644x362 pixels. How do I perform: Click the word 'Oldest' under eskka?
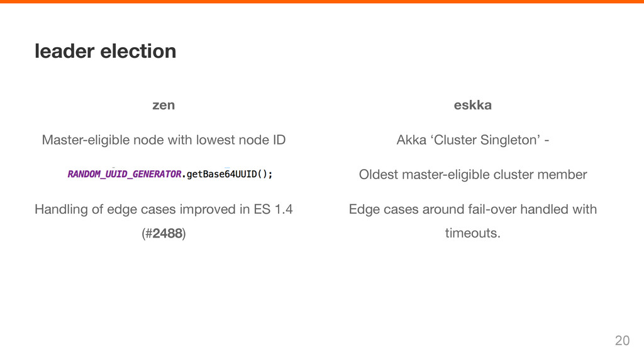click(378, 175)
